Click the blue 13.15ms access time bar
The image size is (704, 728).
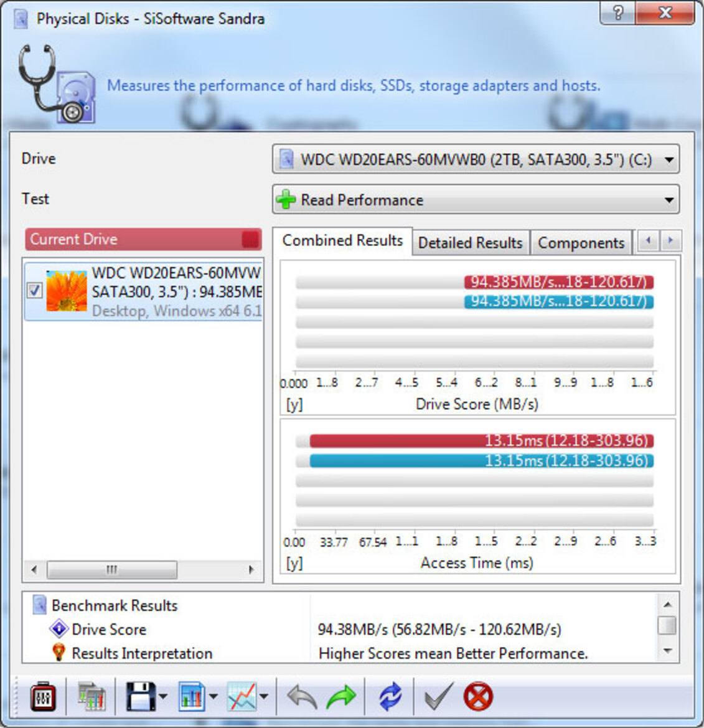coord(482,461)
